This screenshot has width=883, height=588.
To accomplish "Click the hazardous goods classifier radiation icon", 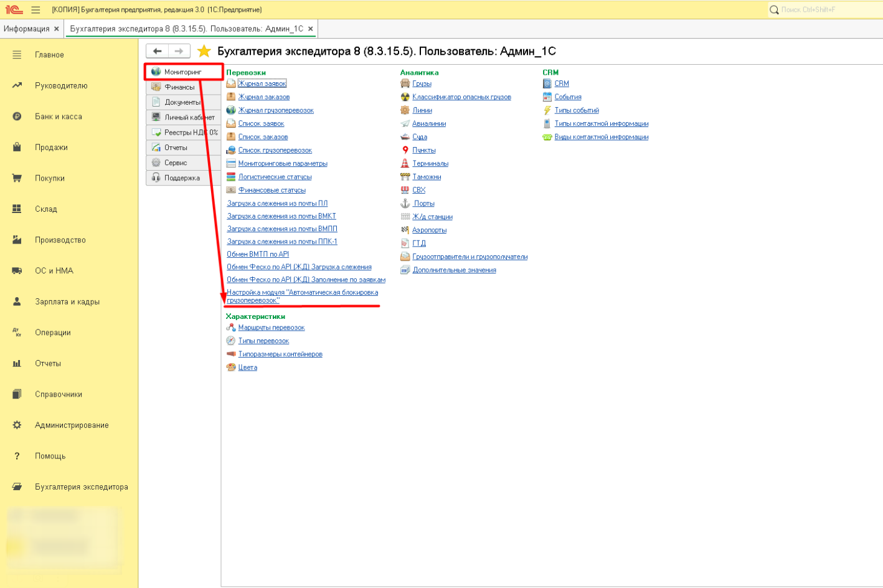I will coord(405,97).
